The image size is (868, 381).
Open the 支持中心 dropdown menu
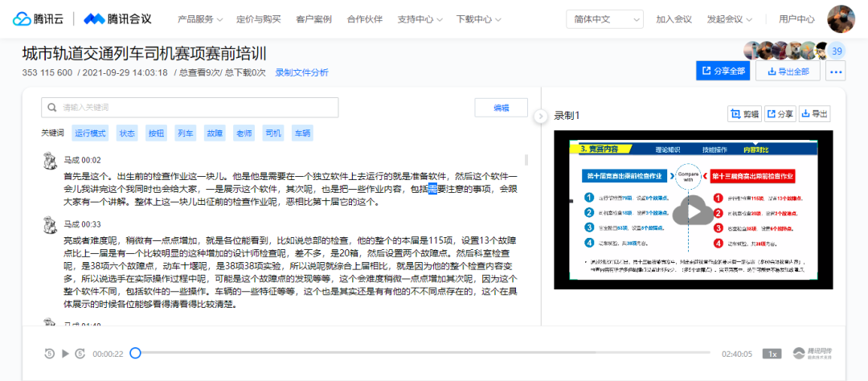coord(420,18)
